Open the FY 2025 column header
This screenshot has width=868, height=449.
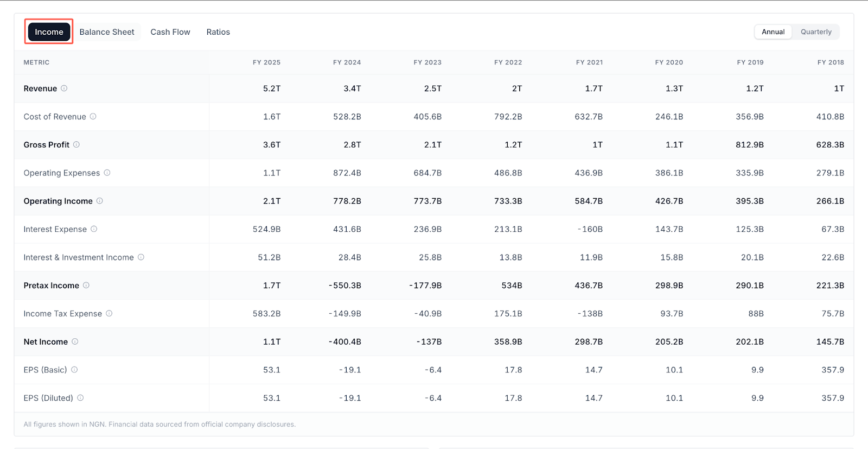coord(266,62)
